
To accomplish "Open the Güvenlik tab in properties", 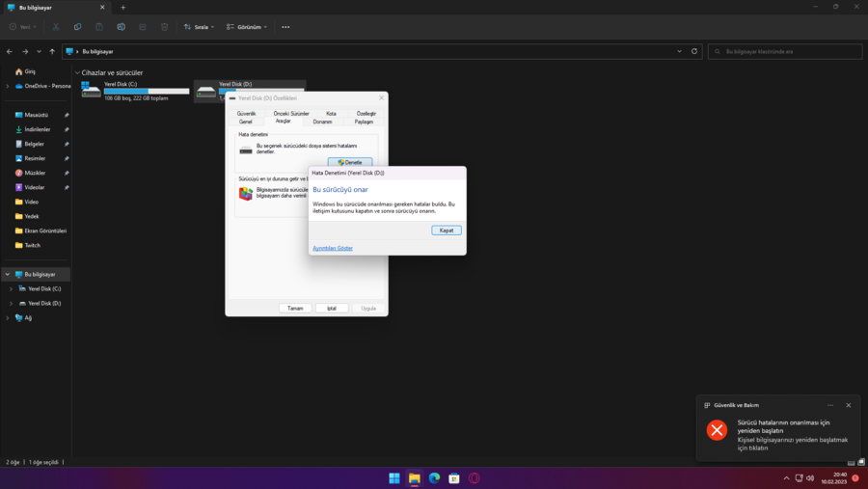I will (247, 114).
